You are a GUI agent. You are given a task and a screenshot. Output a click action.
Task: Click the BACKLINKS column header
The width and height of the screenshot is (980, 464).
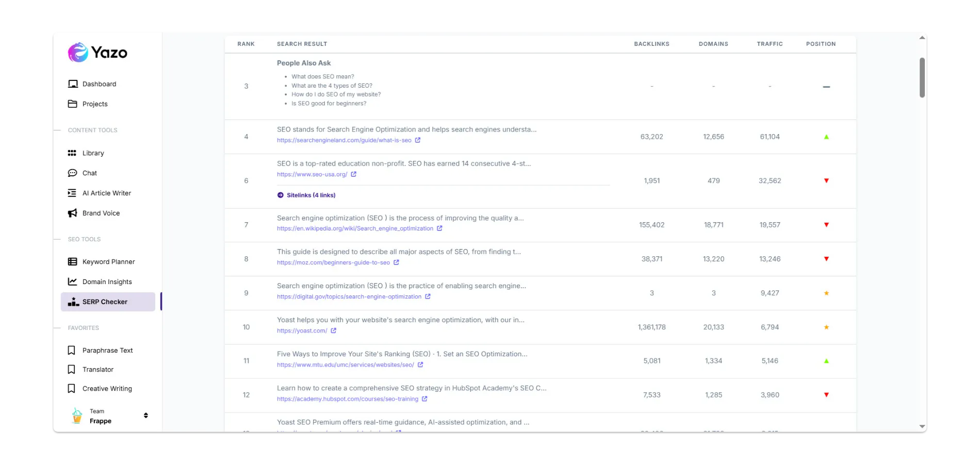click(651, 44)
